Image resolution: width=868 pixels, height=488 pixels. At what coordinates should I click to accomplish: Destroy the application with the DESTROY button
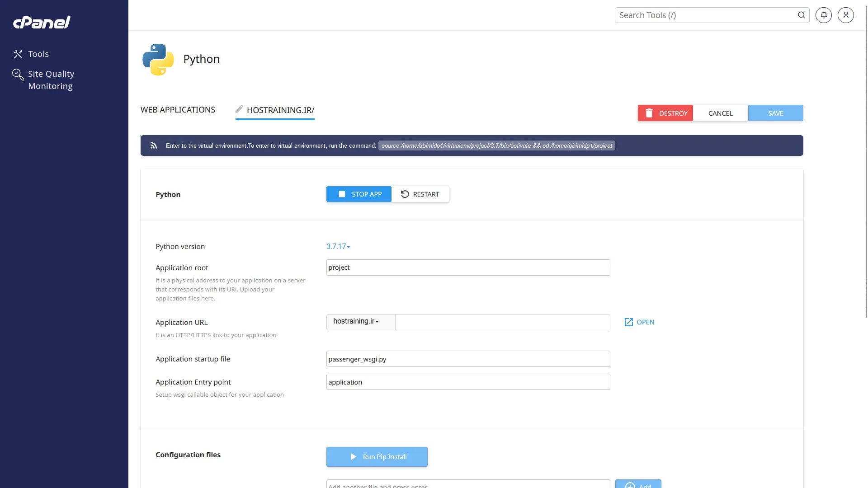pos(665,113)
